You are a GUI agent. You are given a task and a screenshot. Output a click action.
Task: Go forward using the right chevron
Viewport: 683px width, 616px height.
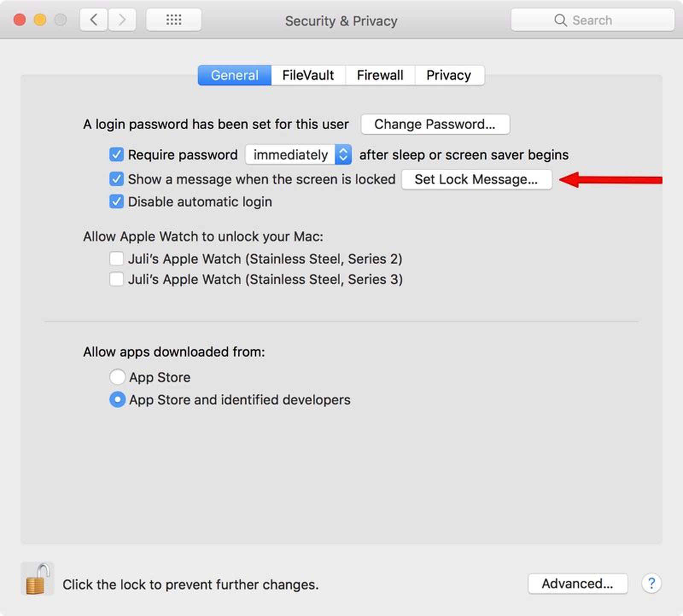coord(122,20)
